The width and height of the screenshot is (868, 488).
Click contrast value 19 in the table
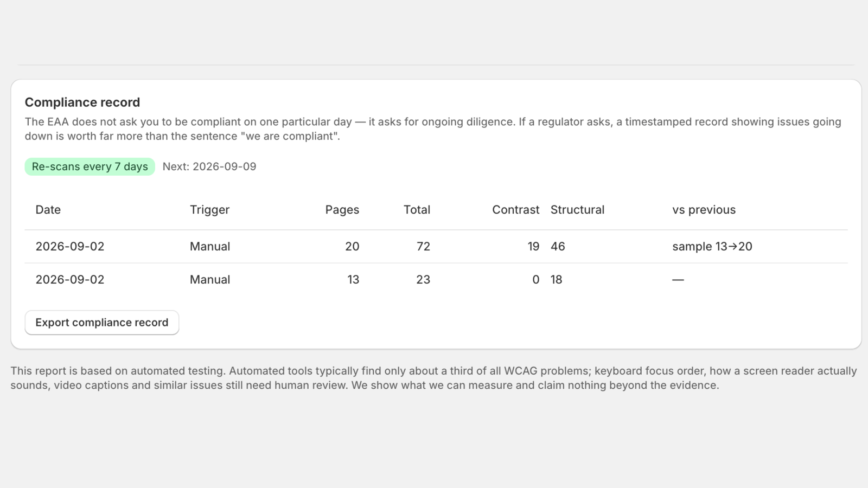[533, 247]
